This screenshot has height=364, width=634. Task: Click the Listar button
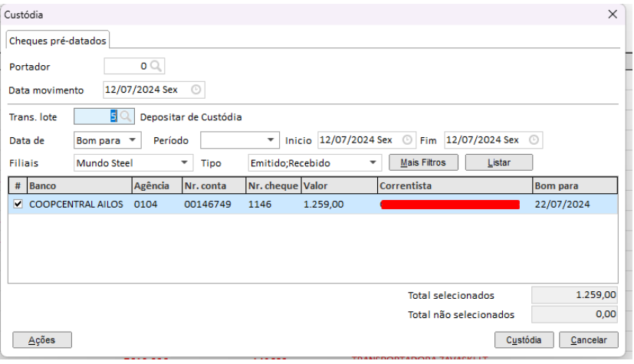[499, 162]
